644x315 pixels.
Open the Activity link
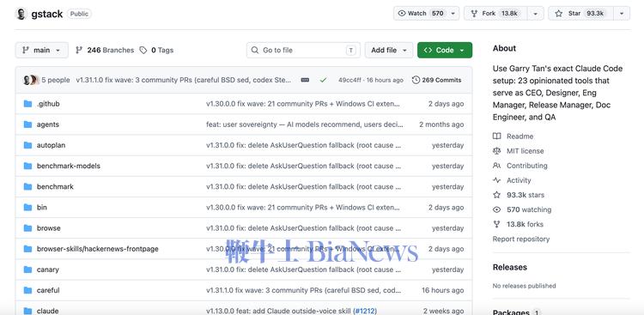tap(519, 180)
